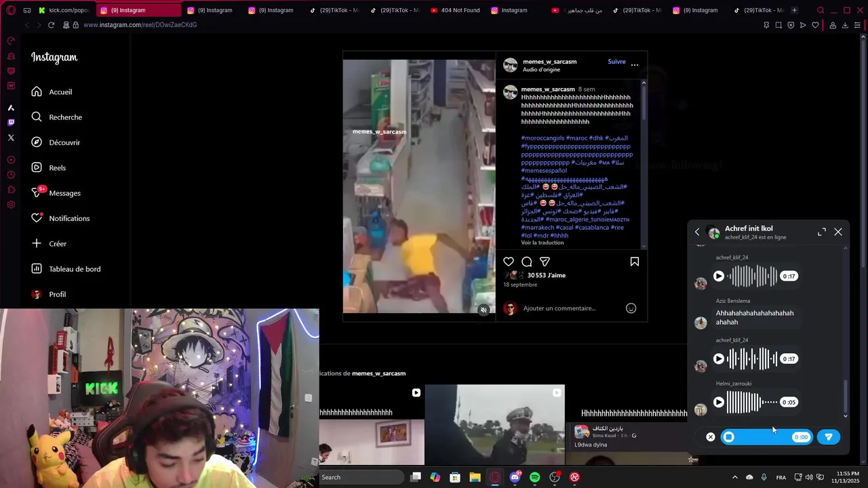
Task: Open police officer reel thumbnail
Action: [x=495, y=425]
